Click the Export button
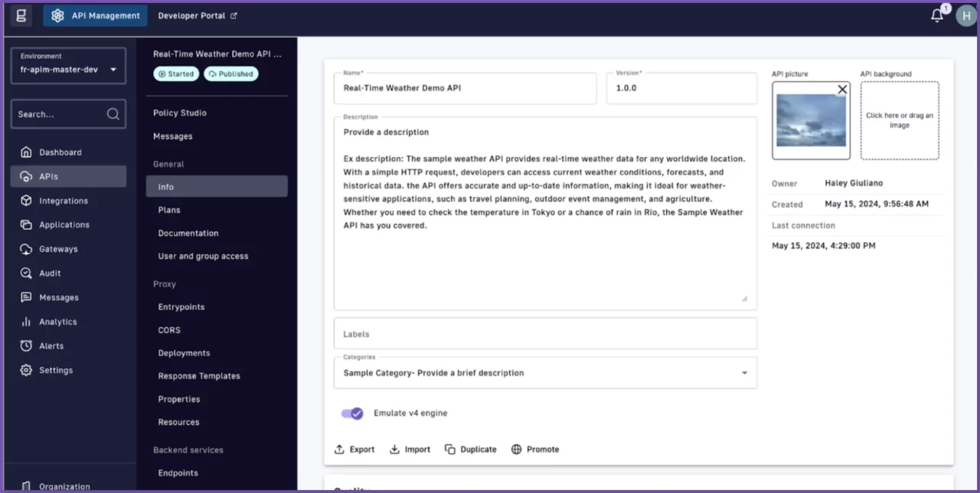Image resolution: width=980 pixels, height=493 pixels. (354, 449)
